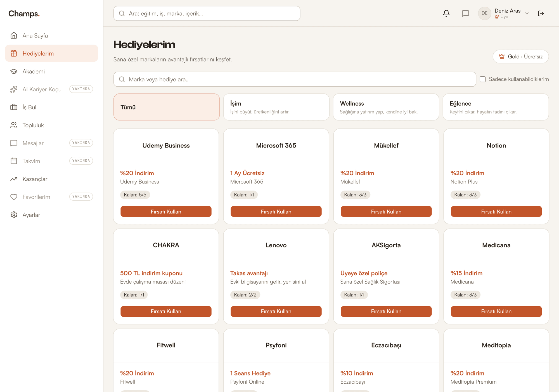The image size is (559, 392).
Task: Click the small crown beside Üye
Action: tap(497, 17)
